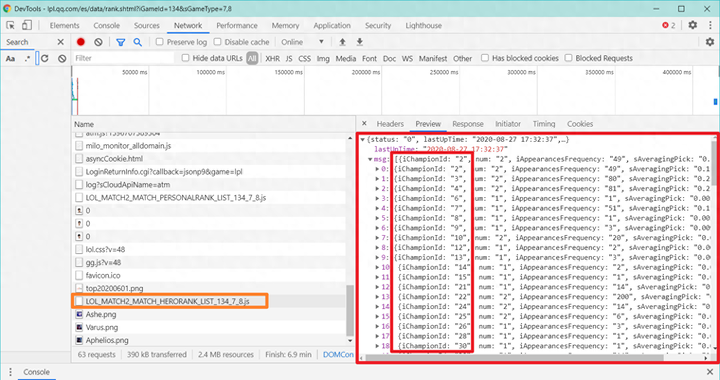
Task: Open the Headers tab of the request
Action: [x=390, y=124]
